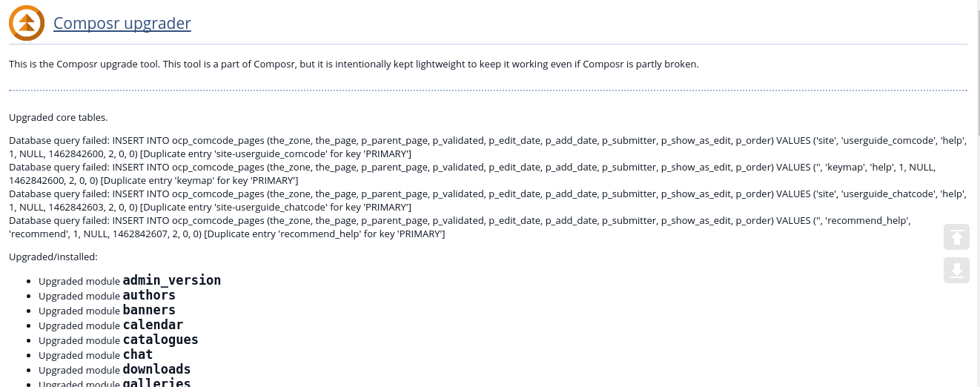980x387 pixels.
Task: Select the authors module entry
Action: click(107, 295)
